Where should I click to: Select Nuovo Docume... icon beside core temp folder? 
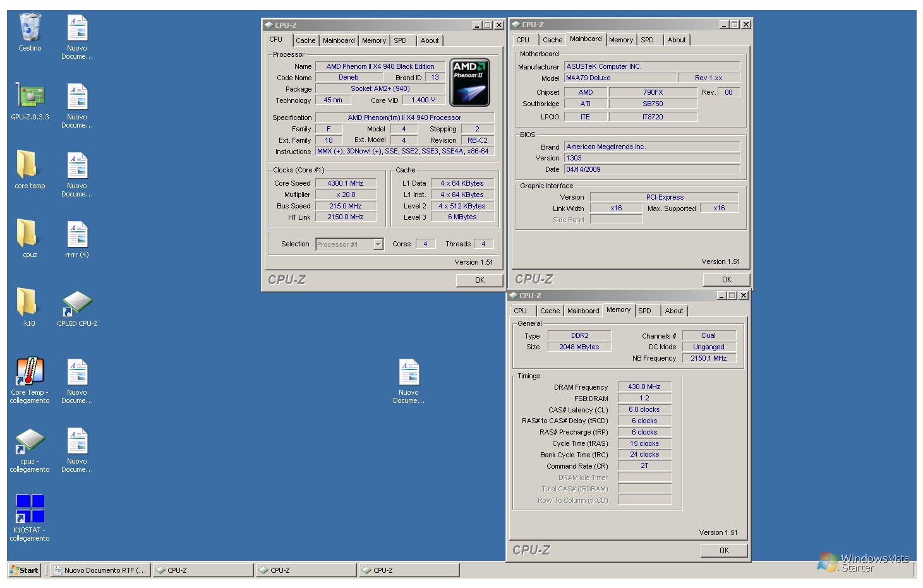tap(77, 165)
